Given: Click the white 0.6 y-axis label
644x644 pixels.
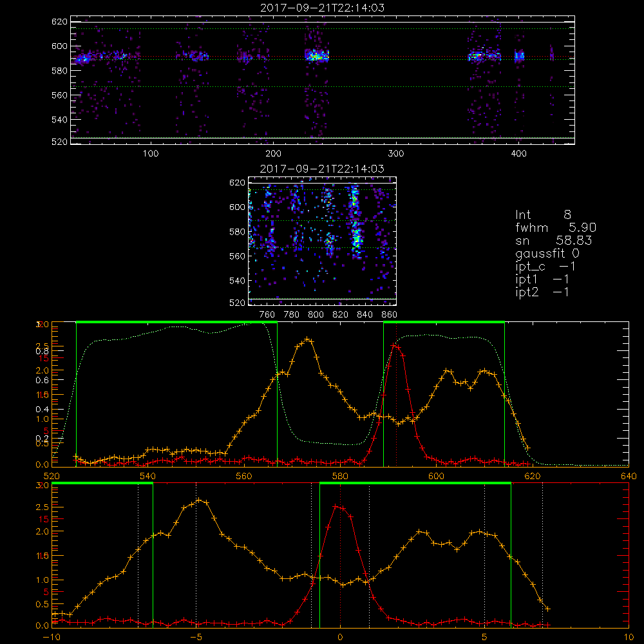Looking at the screenshot, I should pyautogui.click(x=43, y=381).
